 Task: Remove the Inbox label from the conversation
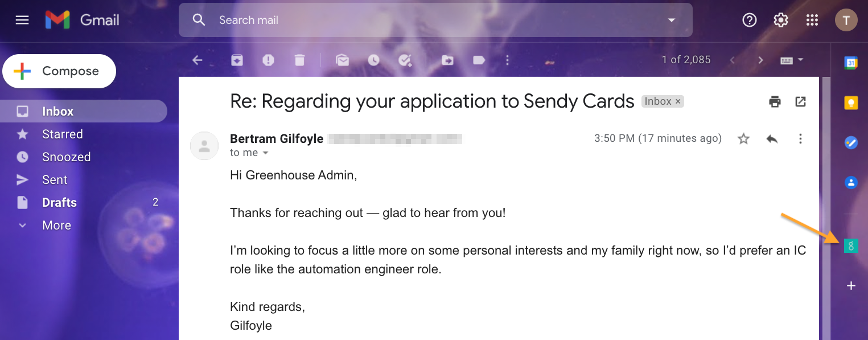[x=678, y=101]
